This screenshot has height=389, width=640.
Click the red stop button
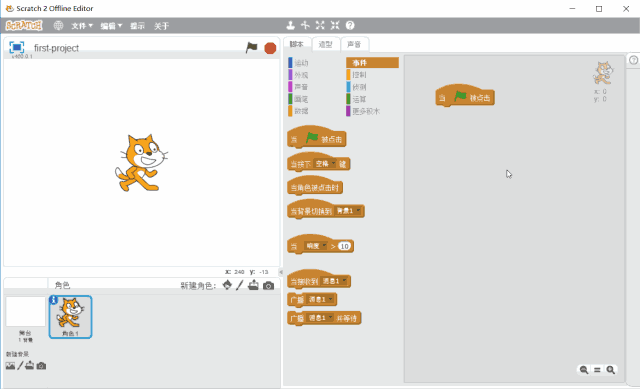tap(270, 48)
